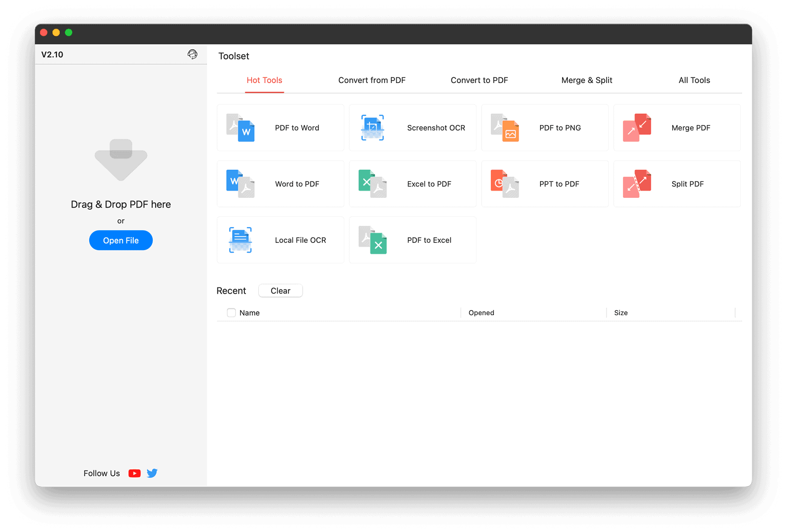Open the Split PDF tool

click(676, 183)
